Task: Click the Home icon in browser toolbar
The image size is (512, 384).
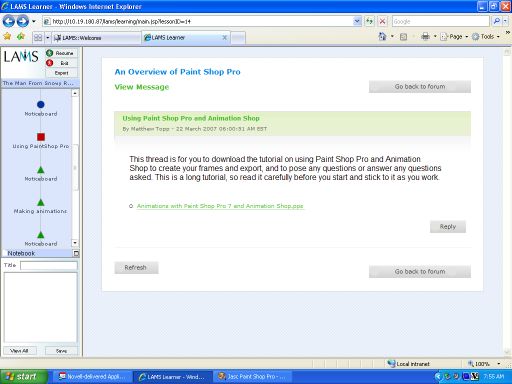Action: point(382,36)
